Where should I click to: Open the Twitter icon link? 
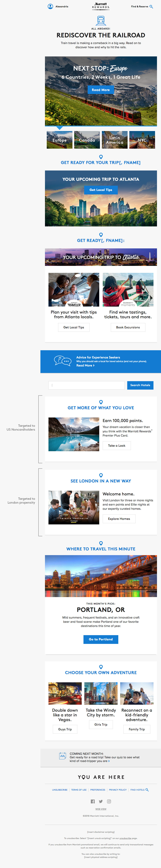[x=101, y=801]
